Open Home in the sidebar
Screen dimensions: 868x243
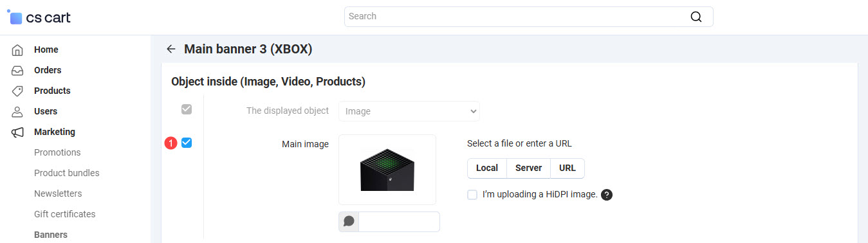click(46, 50)
